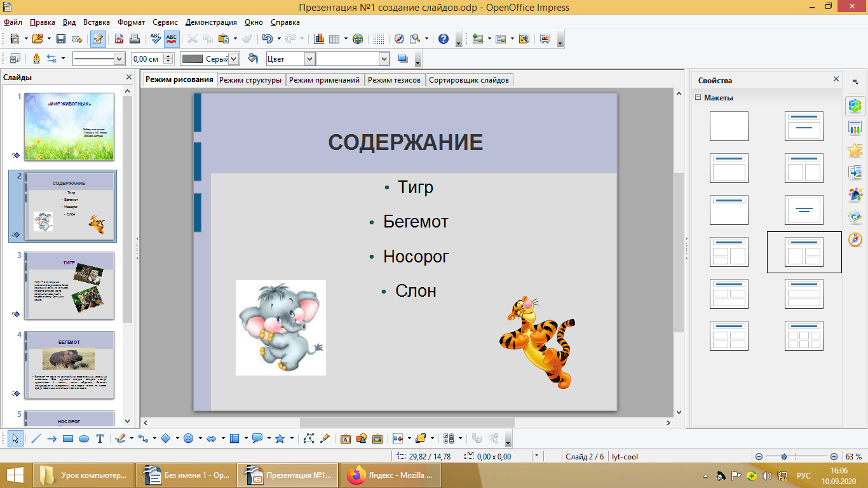Increase line width with the spinner
868x488 pixels.
click(168, 56)
